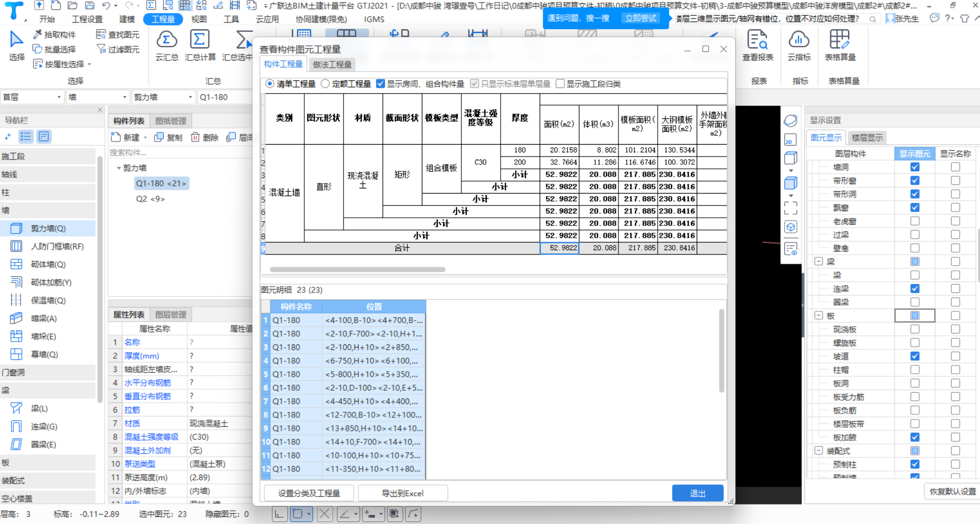Click the 选择 arrow tool
The image size is (980, 524).
point(16,45)
